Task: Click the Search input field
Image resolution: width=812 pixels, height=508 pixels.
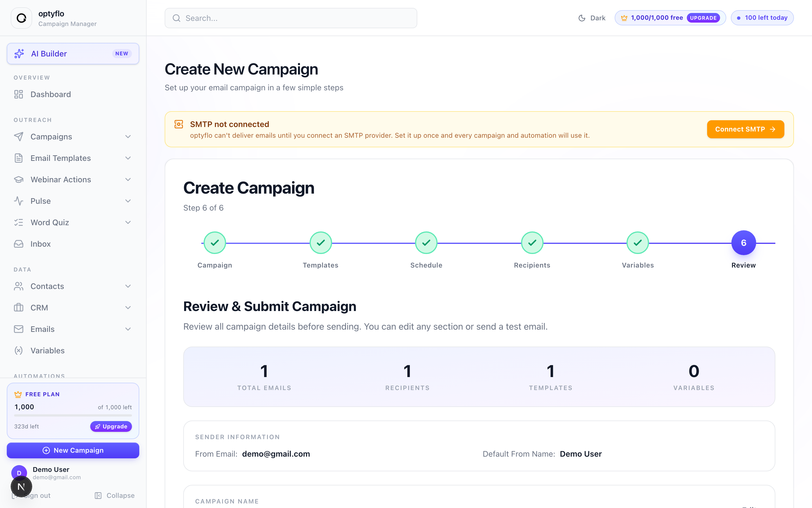Action: tap(291, 18)
